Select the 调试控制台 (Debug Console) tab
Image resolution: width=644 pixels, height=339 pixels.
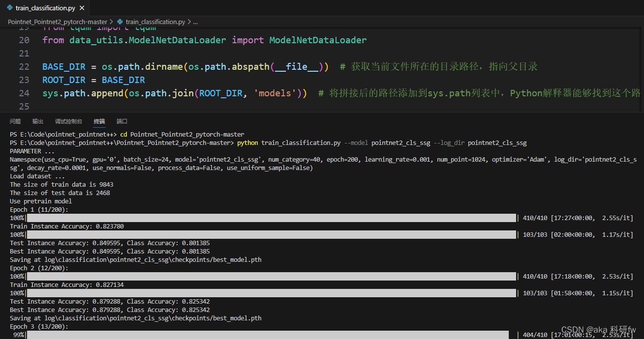(68, 121)
